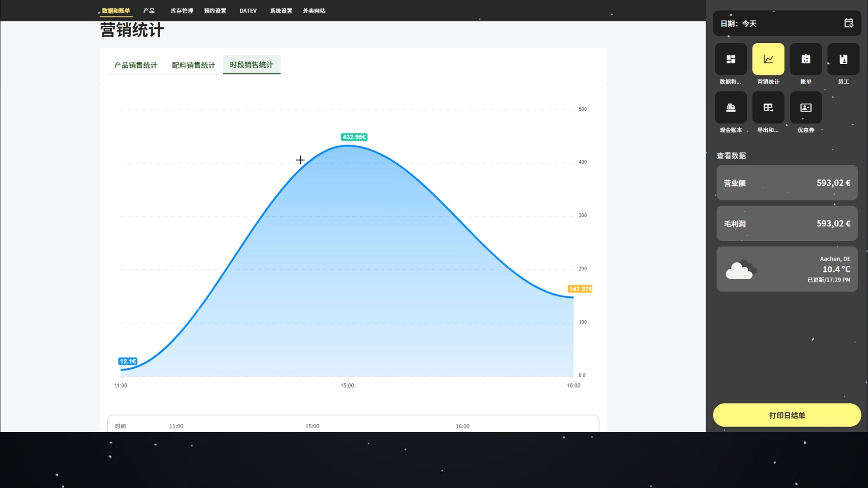Click the 营业额 revenue card
The height and width of the screenshot is (488, 868).
(787, 183)
